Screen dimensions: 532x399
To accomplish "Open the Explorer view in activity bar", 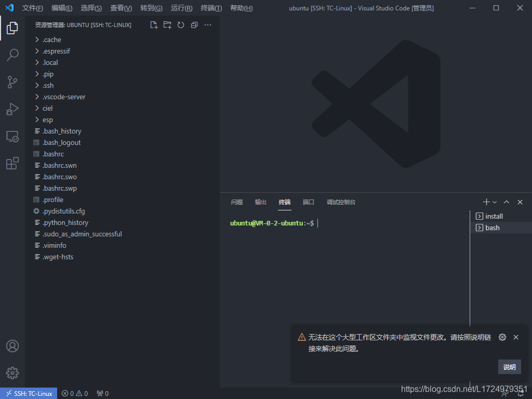I will pyautogui.click(x=12, y=28).
